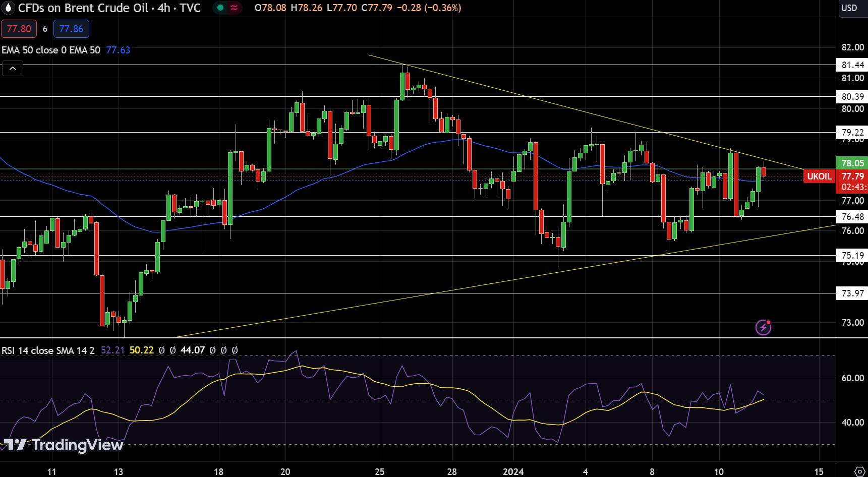Click the blue buy price 77.86 button
Screen dimensions: 868x477
click(x=71, y=29)
